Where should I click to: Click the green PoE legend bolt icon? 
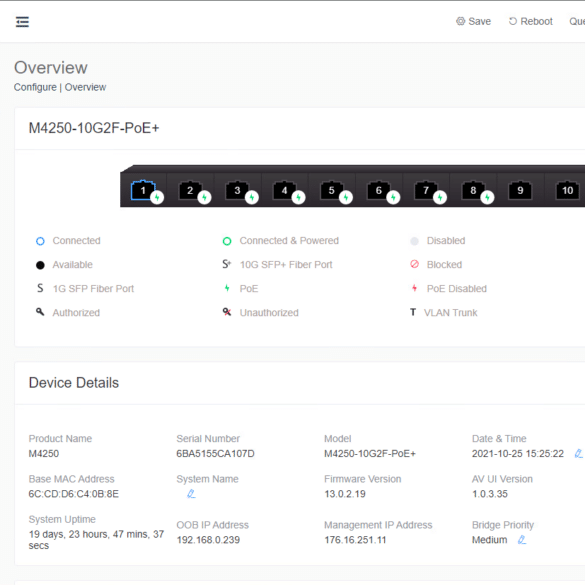tap(227, 288)
